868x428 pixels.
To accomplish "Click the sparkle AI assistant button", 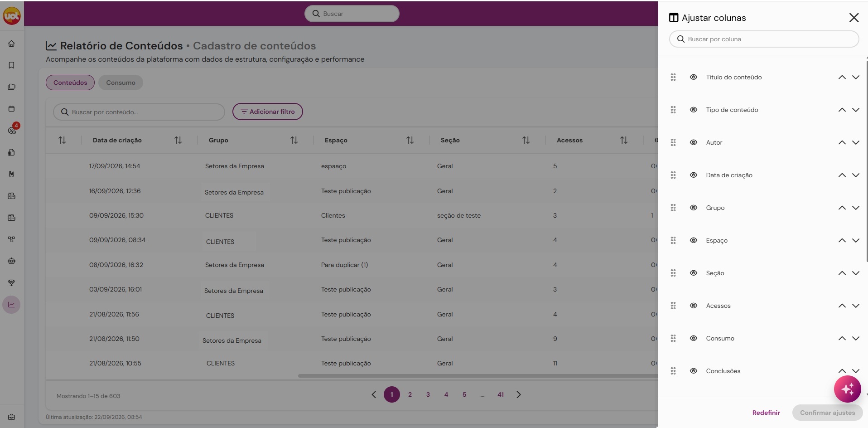I will 847,389.
